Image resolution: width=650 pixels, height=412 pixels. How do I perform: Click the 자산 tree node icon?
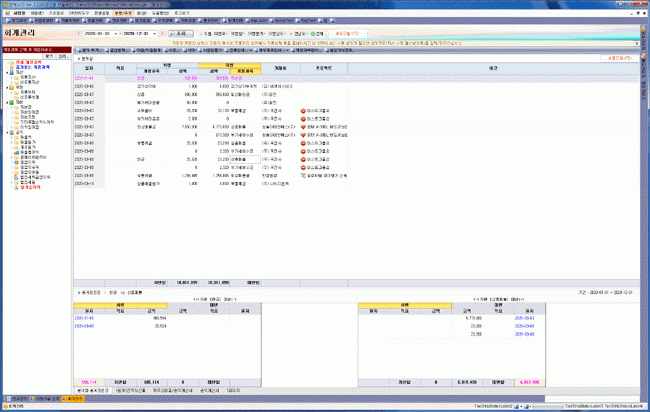pyautogui.click(x=12, y=73)
